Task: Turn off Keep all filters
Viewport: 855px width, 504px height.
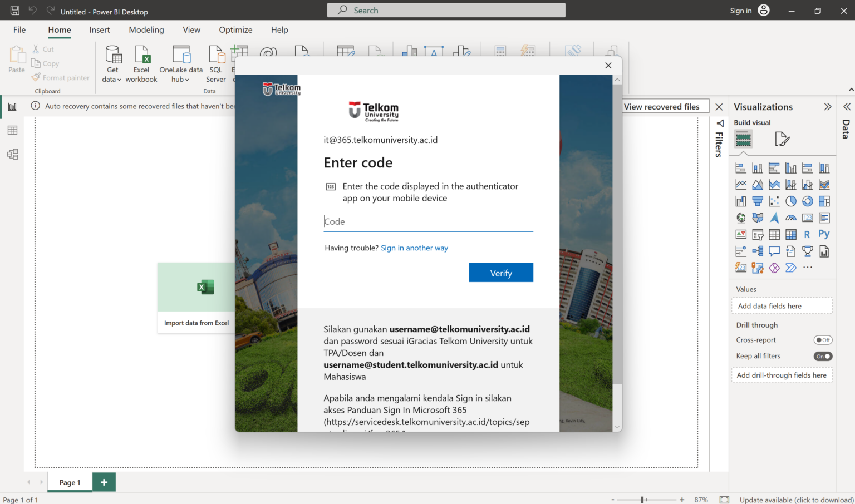Action: (823, 356)
